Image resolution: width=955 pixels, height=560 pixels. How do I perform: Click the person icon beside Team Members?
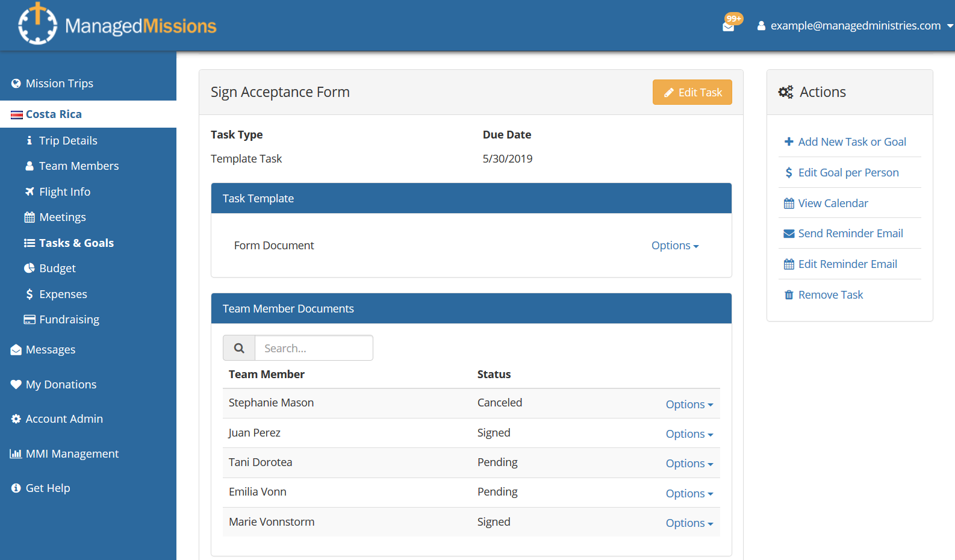[x=29, y=166]
